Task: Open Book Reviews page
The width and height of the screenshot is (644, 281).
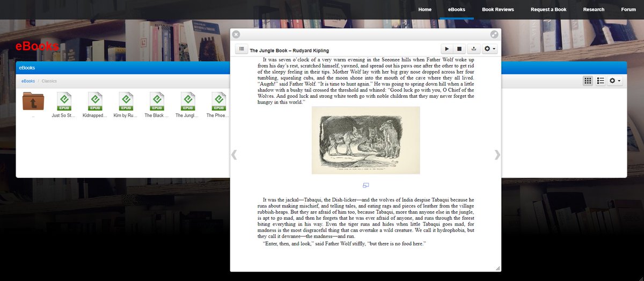Action: coord(497,10)
